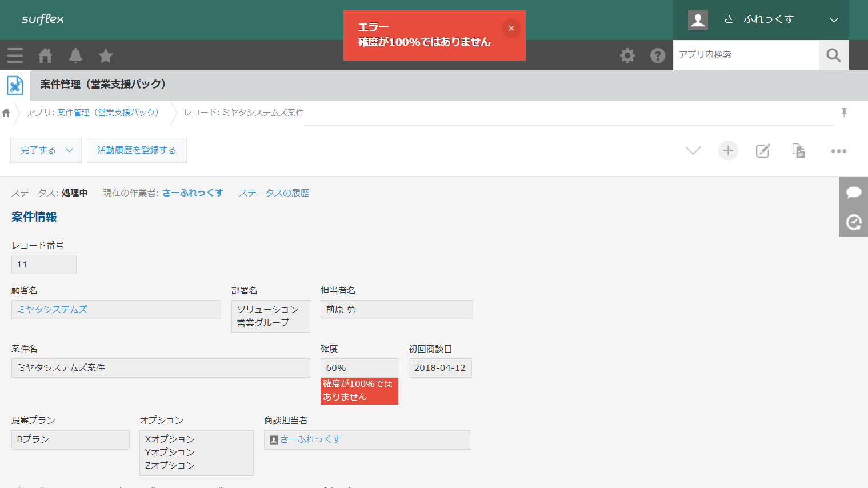Click the 案件管理 app icon
Viewport: 868px width, 488px height.
point(14,85)
